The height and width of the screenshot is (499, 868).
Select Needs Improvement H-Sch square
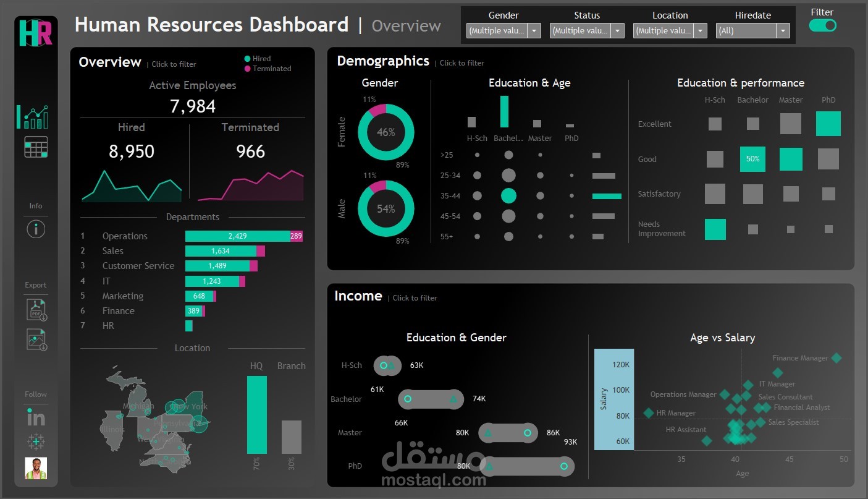click(715, 229)
